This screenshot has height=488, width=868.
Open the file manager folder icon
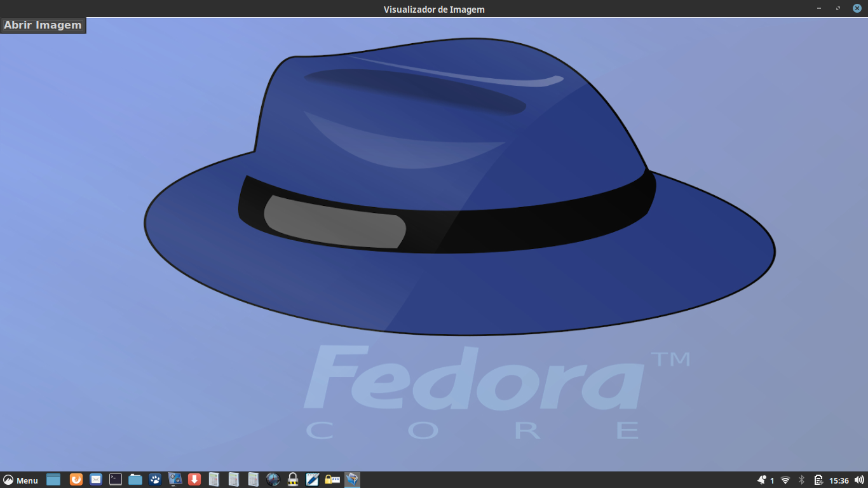135,480
